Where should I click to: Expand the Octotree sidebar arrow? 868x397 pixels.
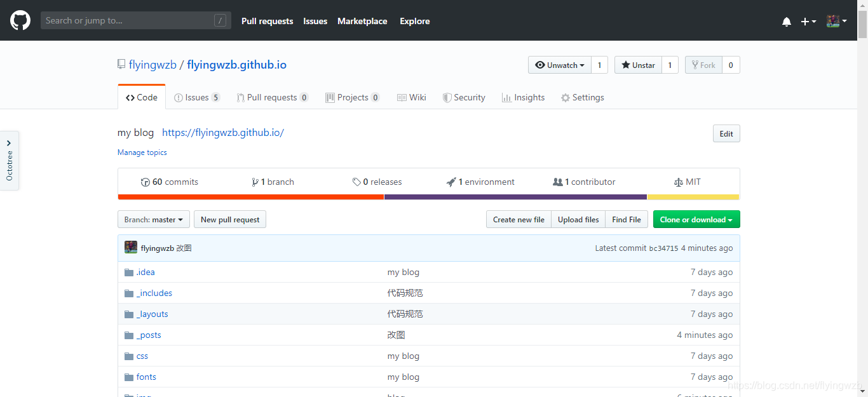point(9,143)
